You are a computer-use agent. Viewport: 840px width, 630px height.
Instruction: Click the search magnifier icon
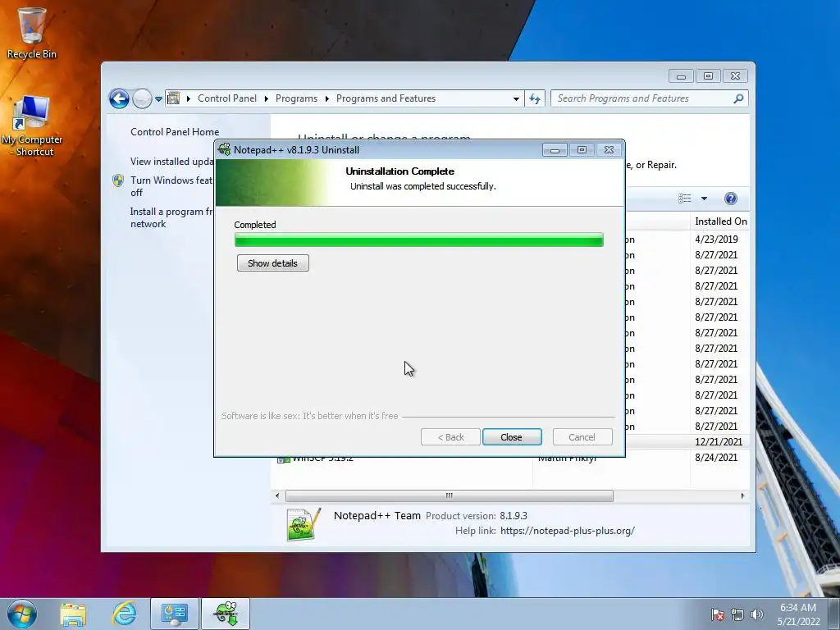pos(739,98)
